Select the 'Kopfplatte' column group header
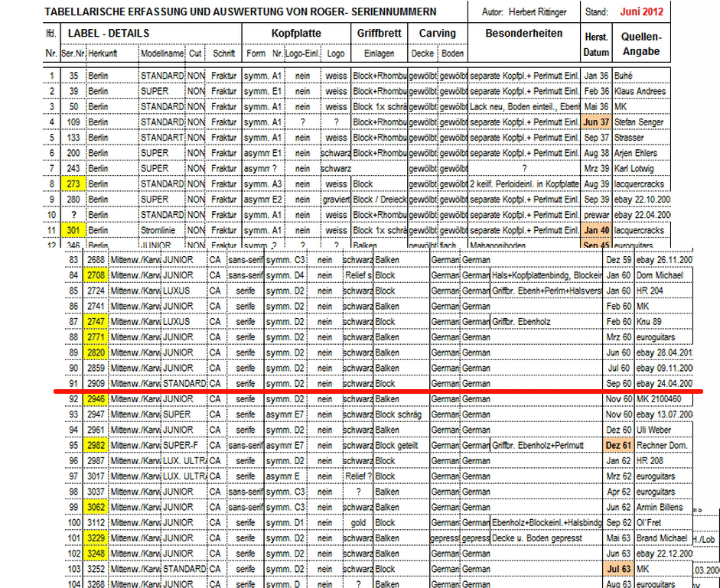The width and height of the screenshot is (720, 588). (296, 34)
